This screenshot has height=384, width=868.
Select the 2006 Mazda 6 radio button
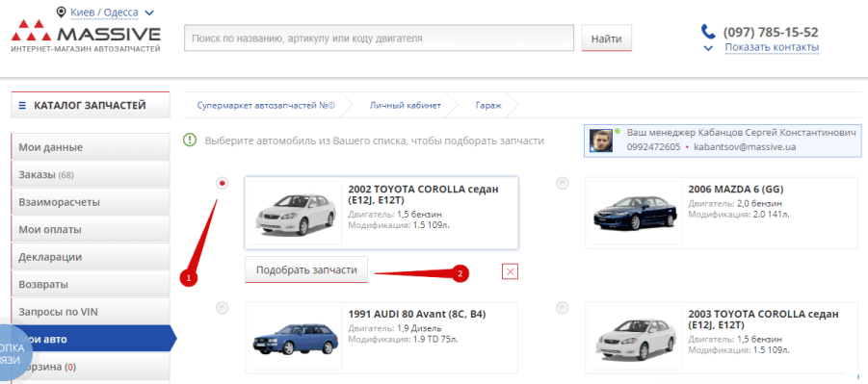[563, 183]
